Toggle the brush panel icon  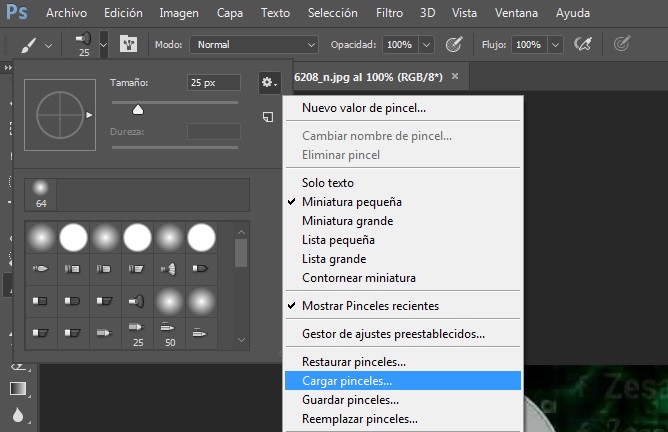click(x=129, y=45)
